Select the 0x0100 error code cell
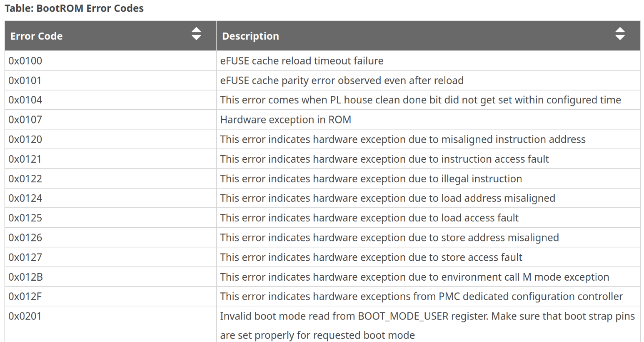Screen dimensions: 644x342 pos(25,61)
